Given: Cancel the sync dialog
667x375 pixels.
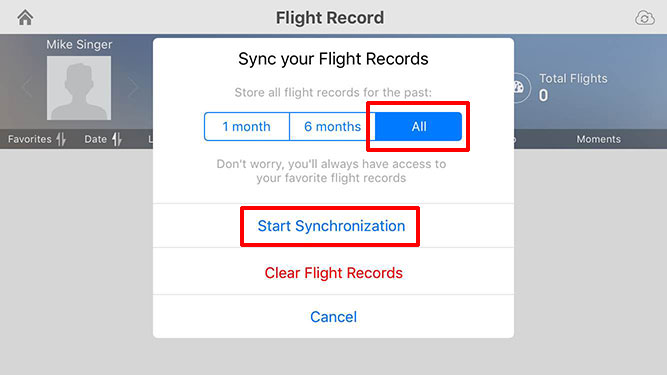Looking at the screenshot, I should [x=334, y=317].
